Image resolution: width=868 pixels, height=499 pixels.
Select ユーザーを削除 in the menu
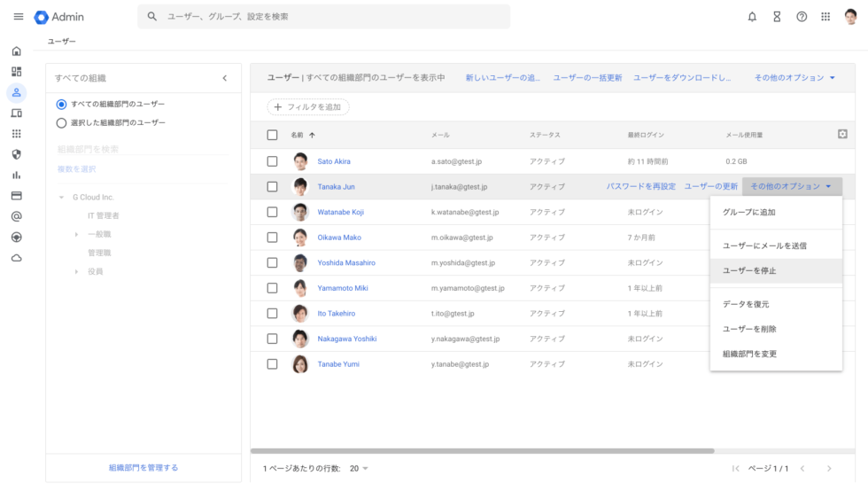[x=776, y=329]
